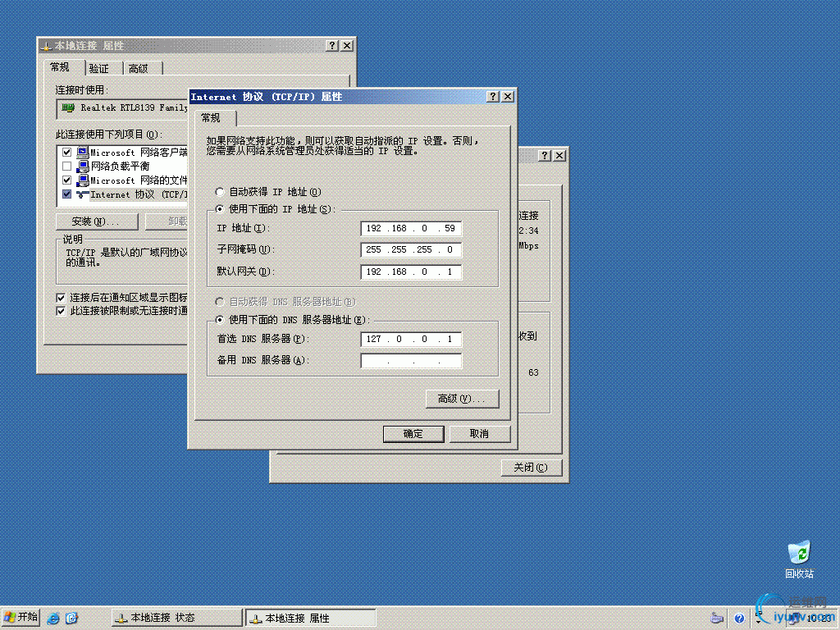Toggle 此连接被限制或无连接时通知 checkbox

pyautogui.click(x=61, y=311)
